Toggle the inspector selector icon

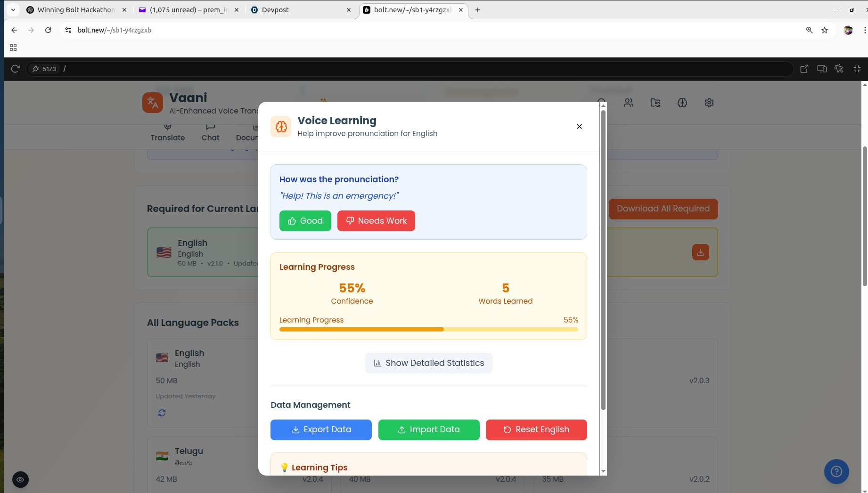839,69
